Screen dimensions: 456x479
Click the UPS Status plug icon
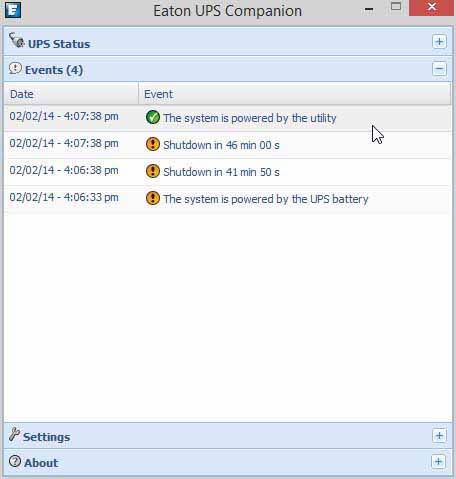[16, 40]
